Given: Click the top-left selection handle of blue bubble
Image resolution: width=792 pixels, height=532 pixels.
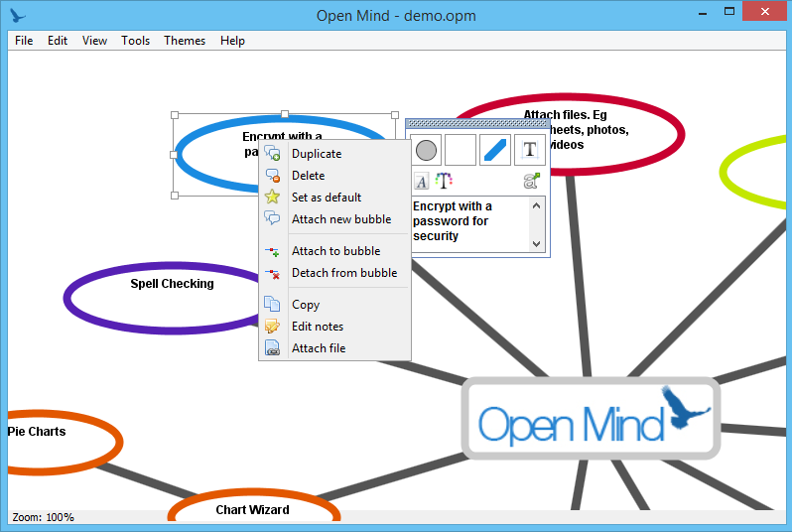Looking at the screenshot, I should click(x=175, y=115).
